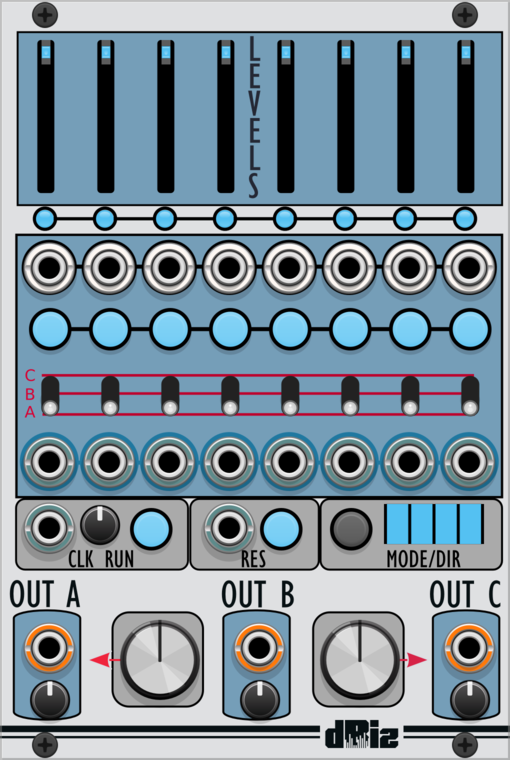Click the OUT C orange output jack
Screen dimensions: 510x760
[x=468, y=648]
